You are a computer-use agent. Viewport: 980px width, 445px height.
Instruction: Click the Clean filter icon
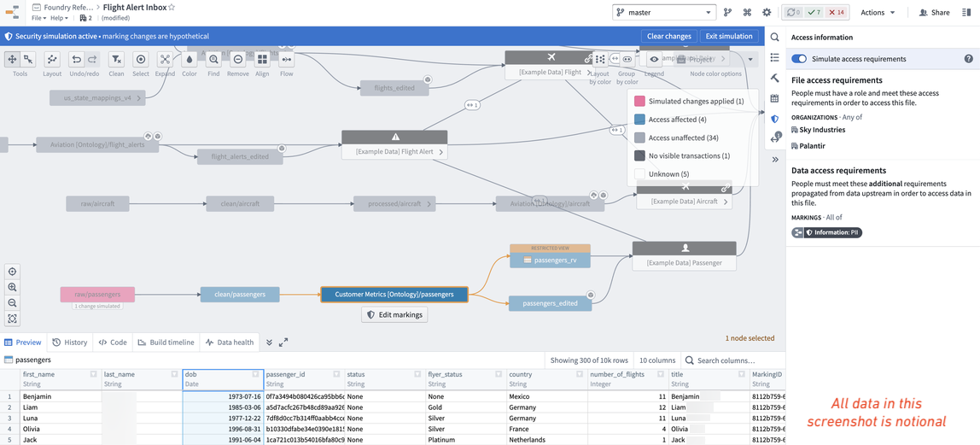click(x=116, y=60)
